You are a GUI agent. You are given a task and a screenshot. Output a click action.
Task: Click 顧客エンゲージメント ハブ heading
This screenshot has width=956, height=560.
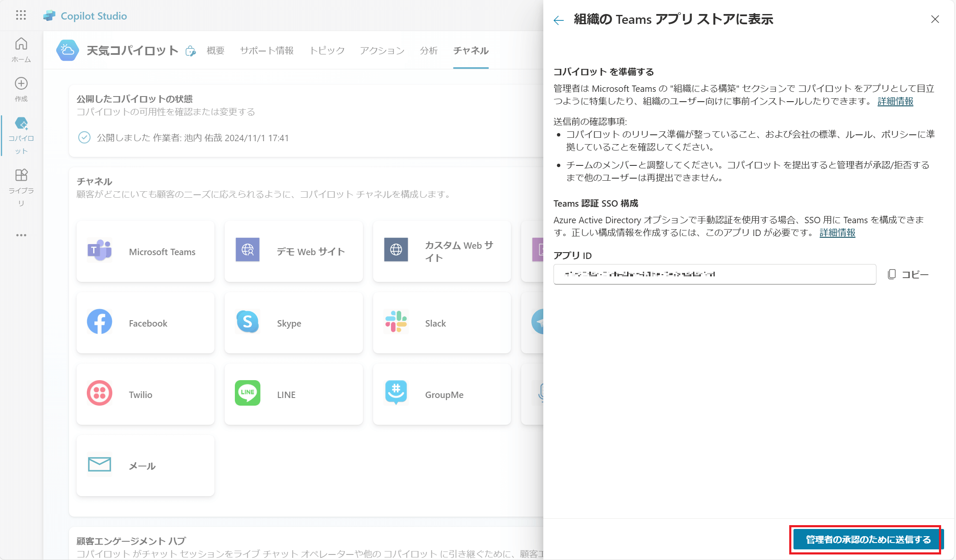click(x=131, y=541)
